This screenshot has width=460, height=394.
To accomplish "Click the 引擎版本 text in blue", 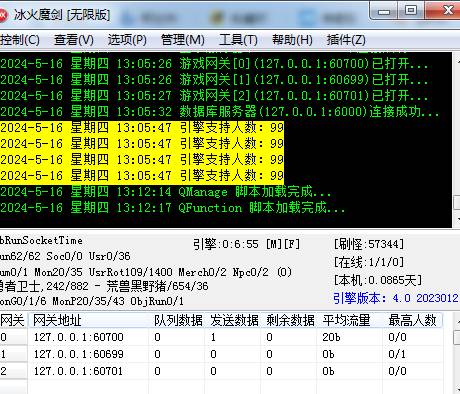I will [x=396, y=298].
